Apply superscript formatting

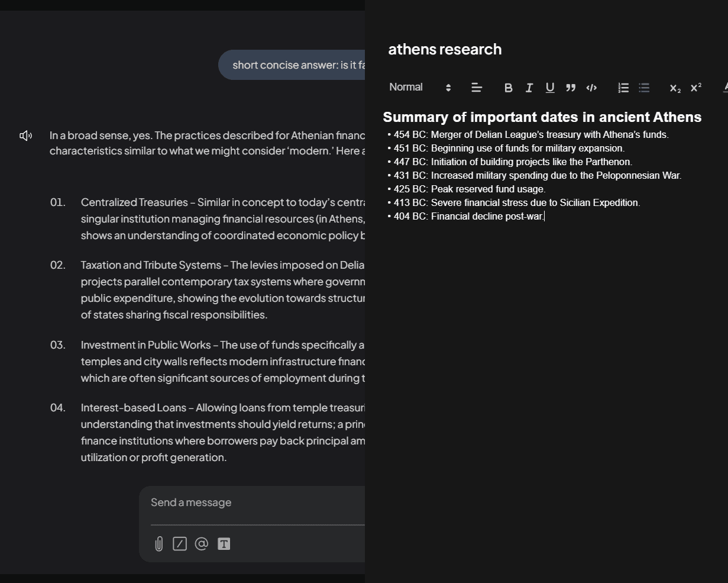pyautogui.click(x=695, y=88)
